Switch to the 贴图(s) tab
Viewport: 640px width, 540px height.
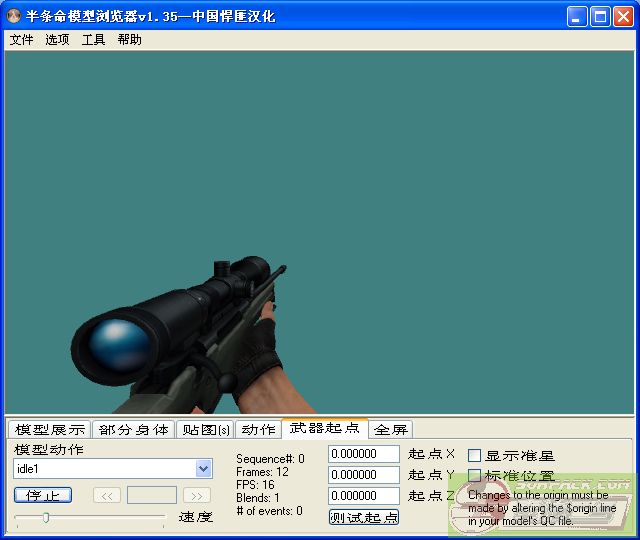click(x=205, y=429)
